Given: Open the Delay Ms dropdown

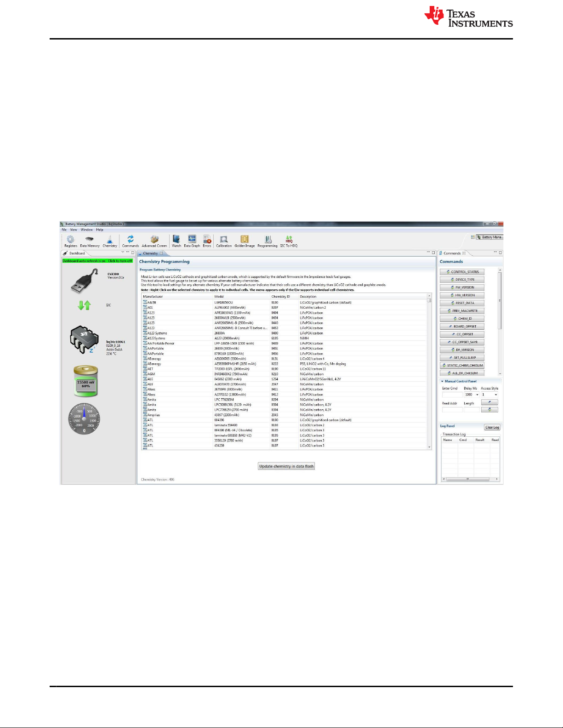Looking at the screenshot, I should click(x=477, y=395).
